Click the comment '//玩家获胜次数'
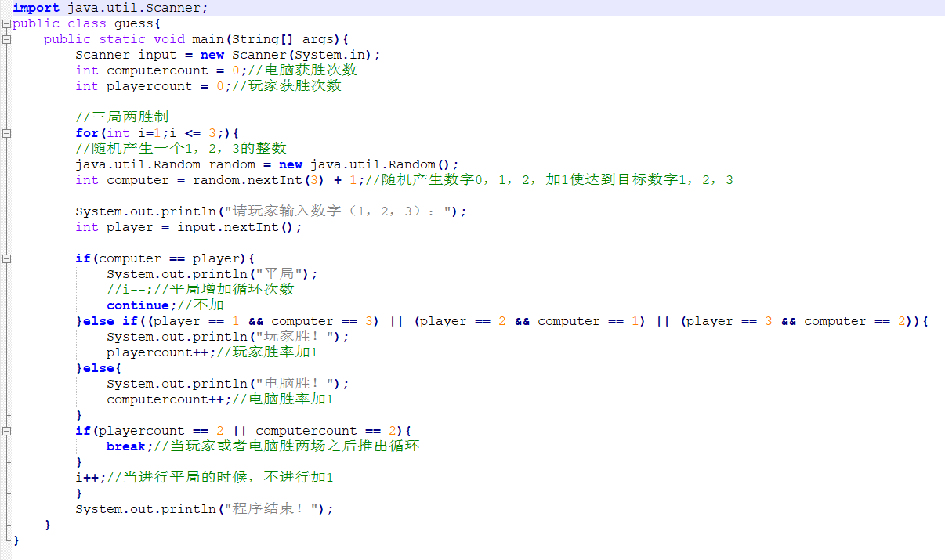The image size is (945, 560). click(287, 86)
